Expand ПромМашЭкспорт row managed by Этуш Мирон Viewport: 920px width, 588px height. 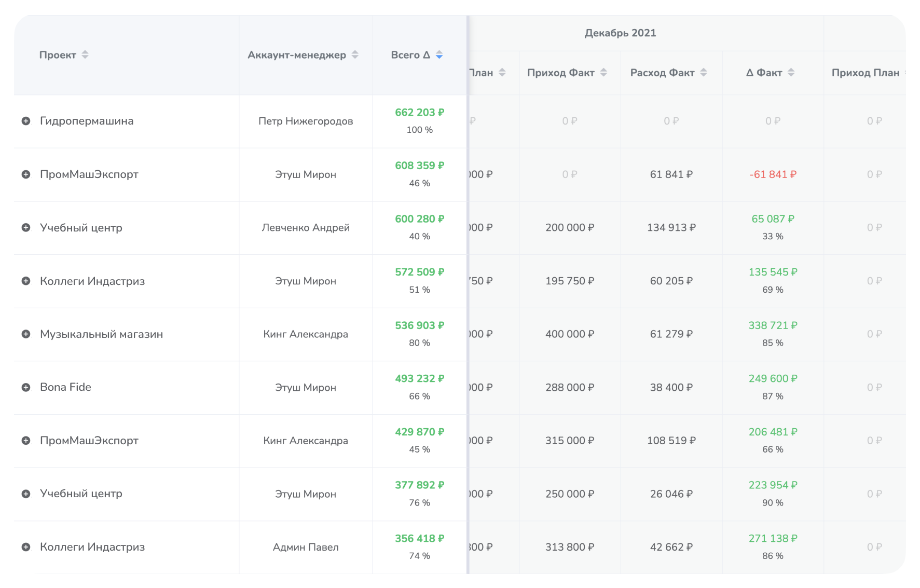pos(26,174)
